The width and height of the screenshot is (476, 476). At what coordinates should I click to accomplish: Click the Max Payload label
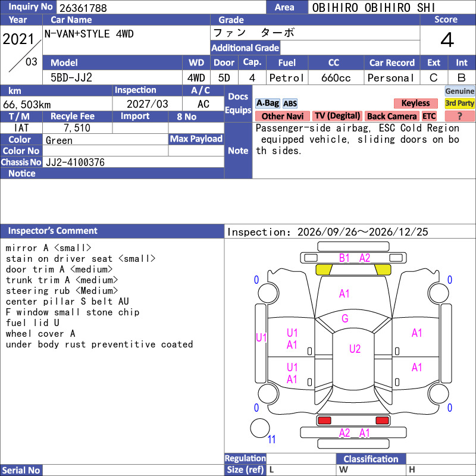coord(196,139)
